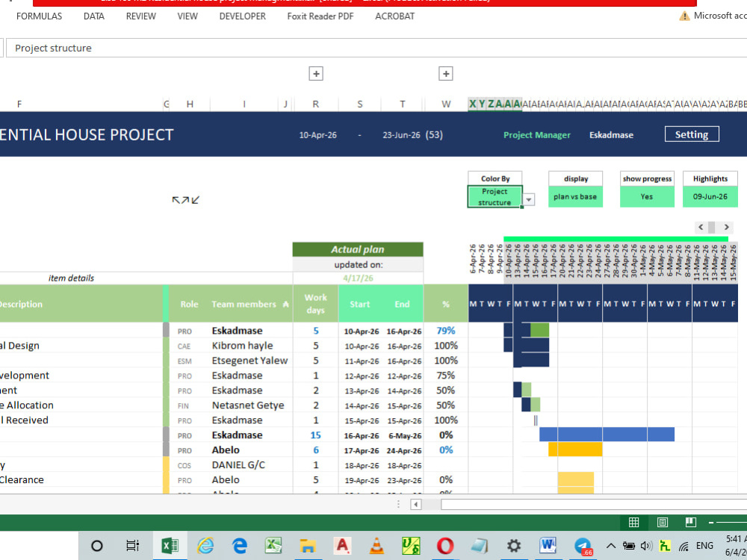Click into the formula bar showing Project structure
The image size is (747, 560).
(376, 48)
